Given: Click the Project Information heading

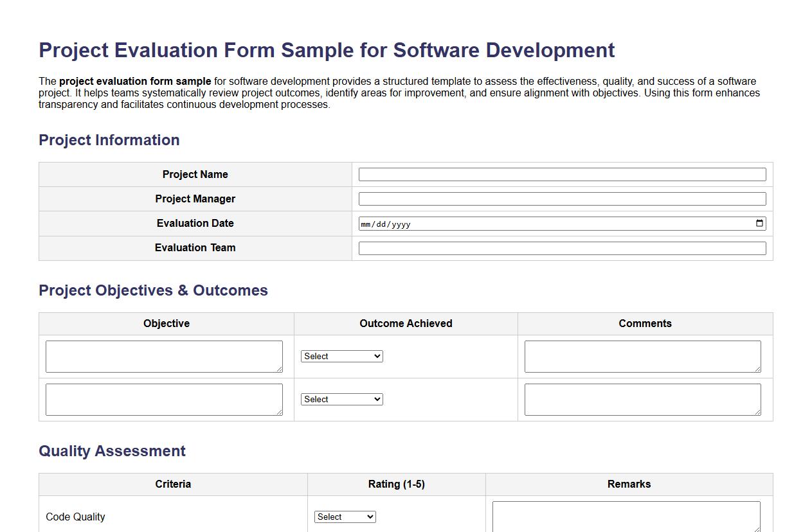Looking at the screenshot, I should point(109,140).
